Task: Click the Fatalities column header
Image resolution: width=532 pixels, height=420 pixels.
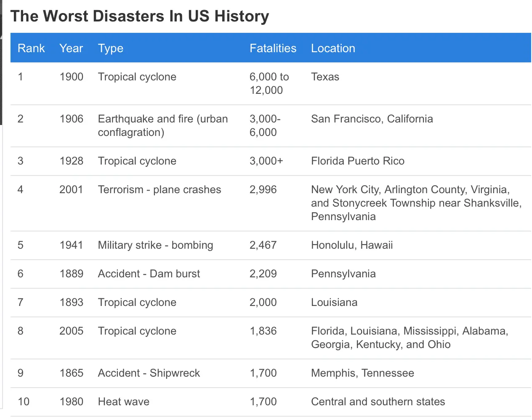Action: [x=273, y=48]
